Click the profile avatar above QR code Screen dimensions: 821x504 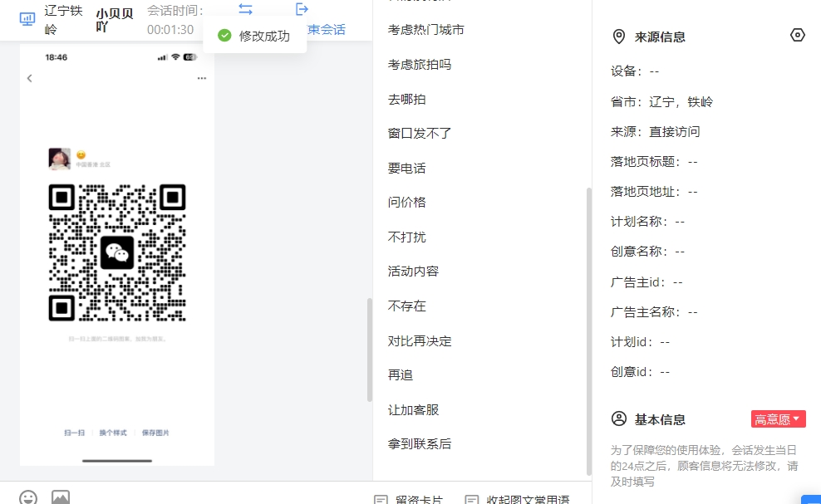[59, 159]
